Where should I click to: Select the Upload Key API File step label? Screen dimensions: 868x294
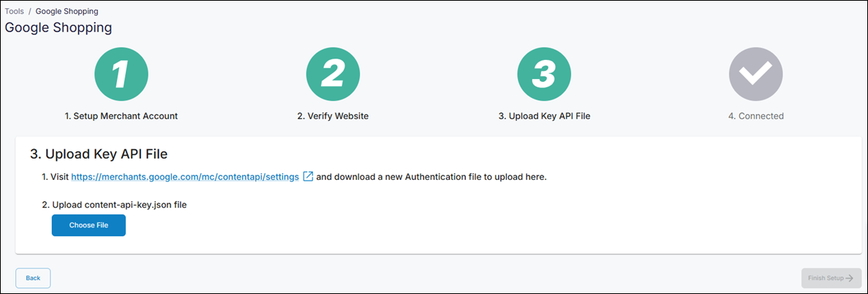[544, 116]
